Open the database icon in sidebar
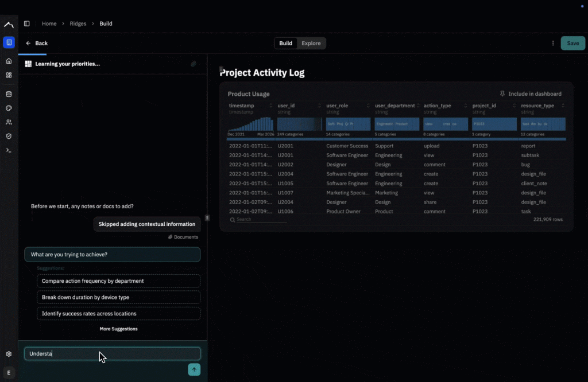Viewport: 588px width, 382px height. [9, 94]
